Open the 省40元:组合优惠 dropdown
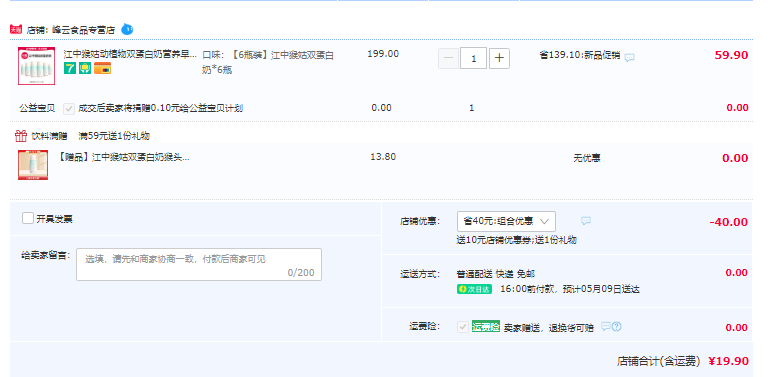Viewport: 772px width, 377px height. point(506,221)
